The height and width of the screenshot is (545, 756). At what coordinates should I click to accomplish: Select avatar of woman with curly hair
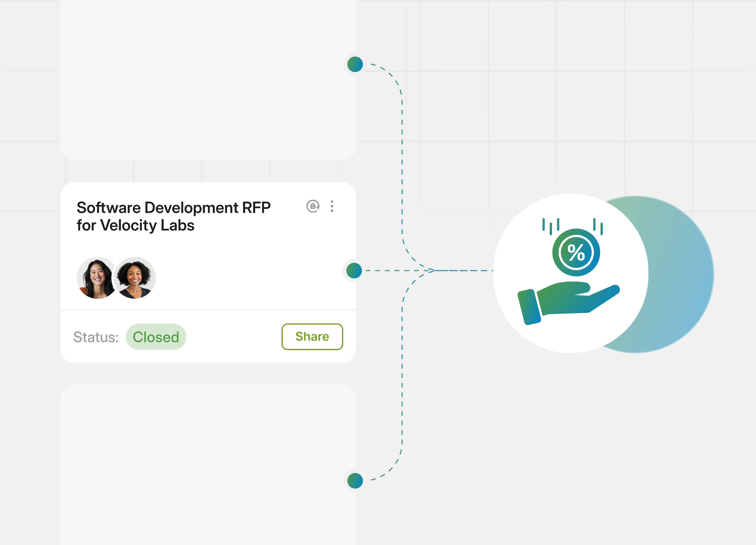(135, 278)
